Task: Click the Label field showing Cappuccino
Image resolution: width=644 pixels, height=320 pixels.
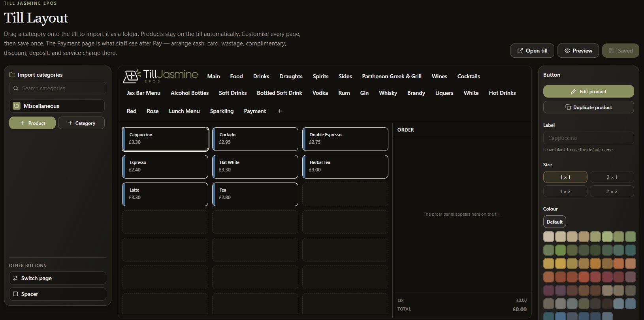Action: tap(589, 138)
